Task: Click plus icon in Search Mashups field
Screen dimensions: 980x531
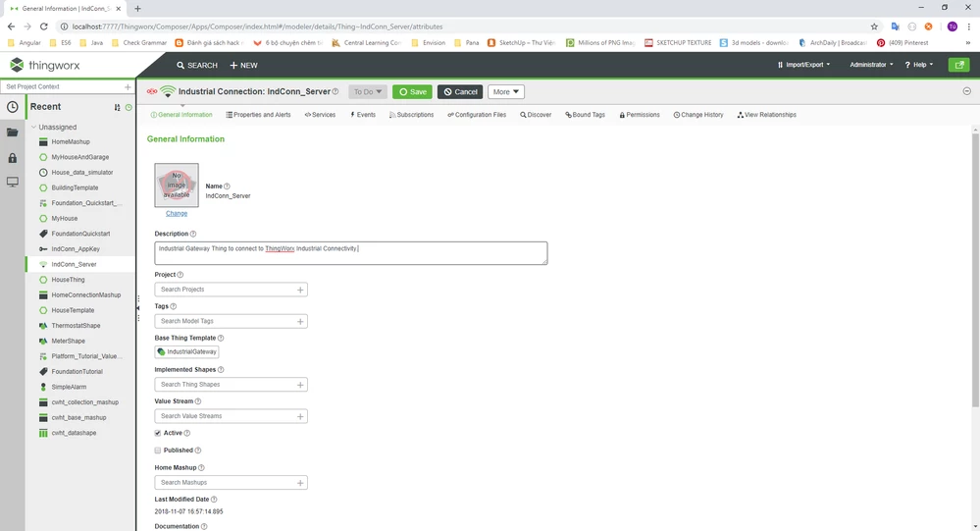Action: pyautogui.click(x=300, y=483)
